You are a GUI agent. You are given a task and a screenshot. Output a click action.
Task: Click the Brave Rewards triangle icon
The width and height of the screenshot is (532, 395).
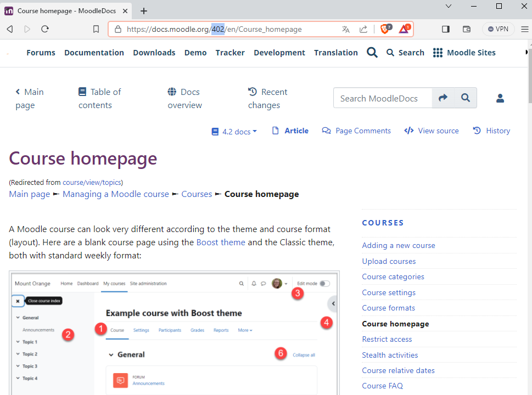[x=405, y=29]
